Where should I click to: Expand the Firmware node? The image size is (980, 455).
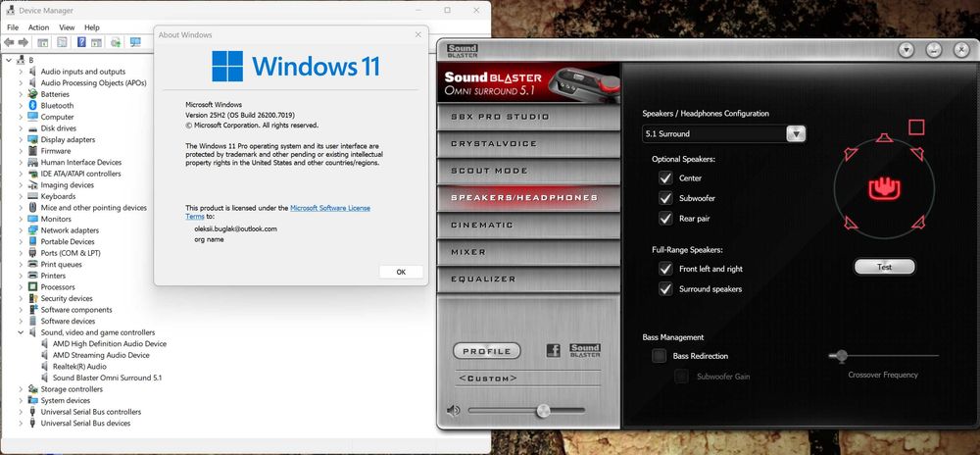click(20, 151)
